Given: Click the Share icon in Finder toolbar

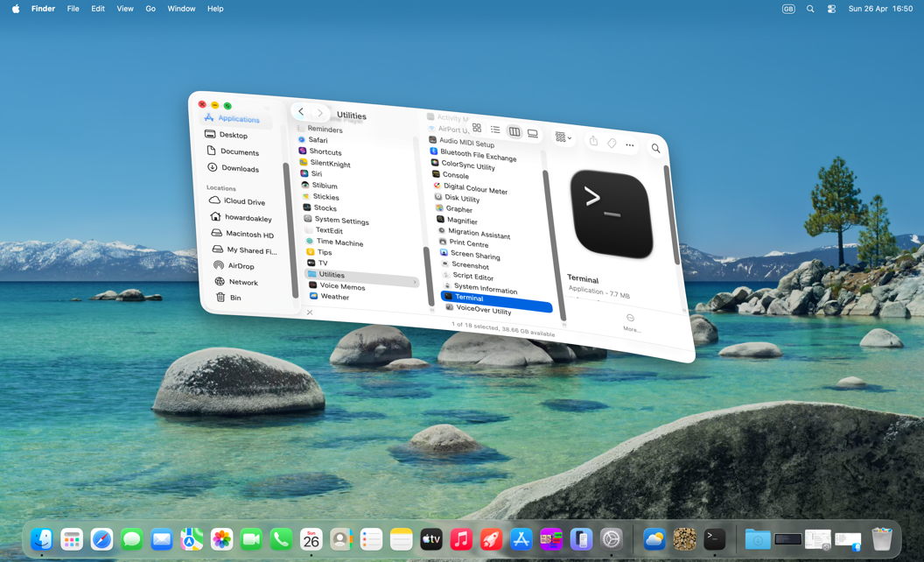Looking at the screenshot, I should click(x=593, y=141).
